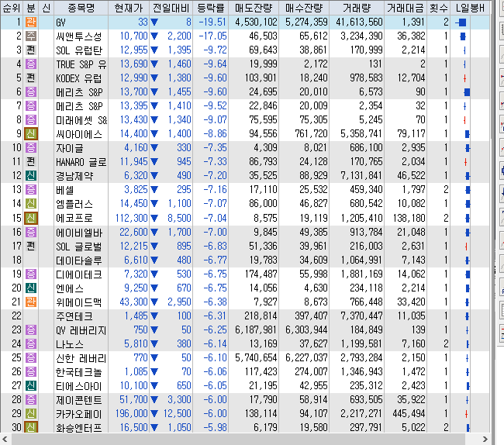Screen dimensions: 504x445
Task: Click the blue candle chart in the 13,700 메리츠 S&P row
Action: (467, 92)
